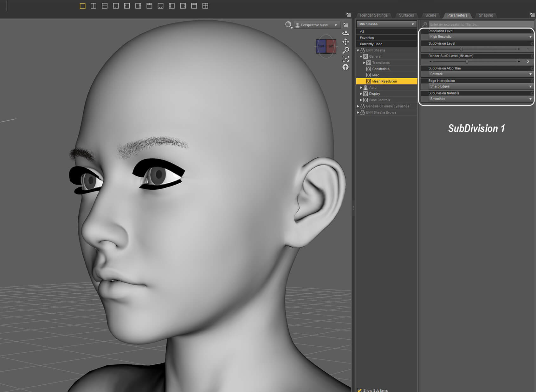
Task: Open the pane options menu right of Shaping
Action: tap(533, 15)
